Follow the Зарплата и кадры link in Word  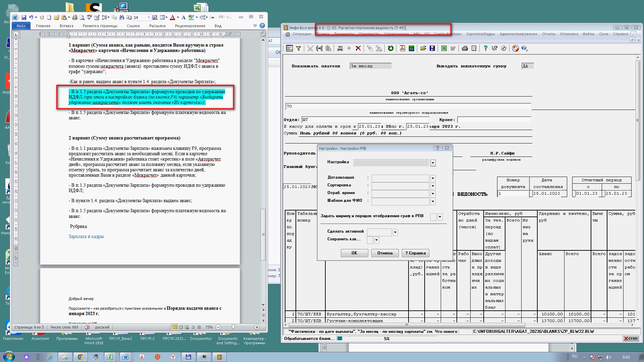[x=86, y=237]
